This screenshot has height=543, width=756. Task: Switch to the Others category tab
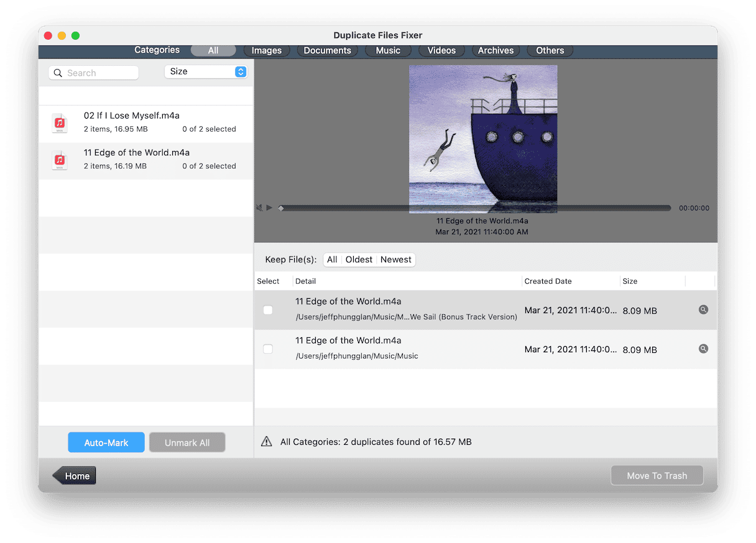click(x=550, y=50)
